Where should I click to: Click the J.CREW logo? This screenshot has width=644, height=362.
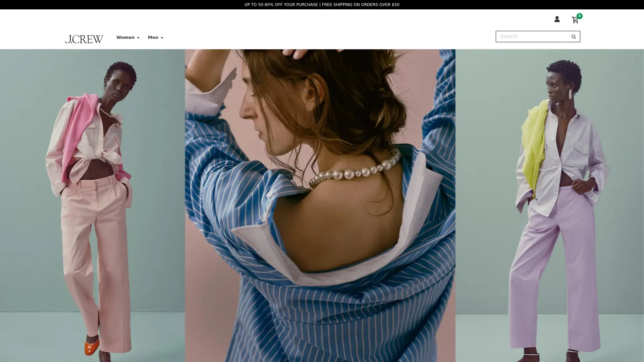click(84, 39)
